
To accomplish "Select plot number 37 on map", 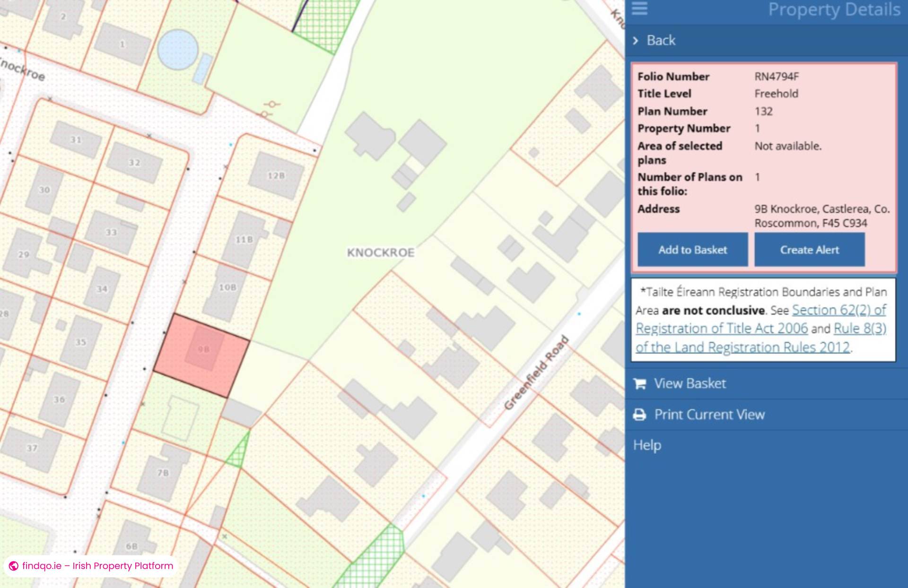I will 32,448.
